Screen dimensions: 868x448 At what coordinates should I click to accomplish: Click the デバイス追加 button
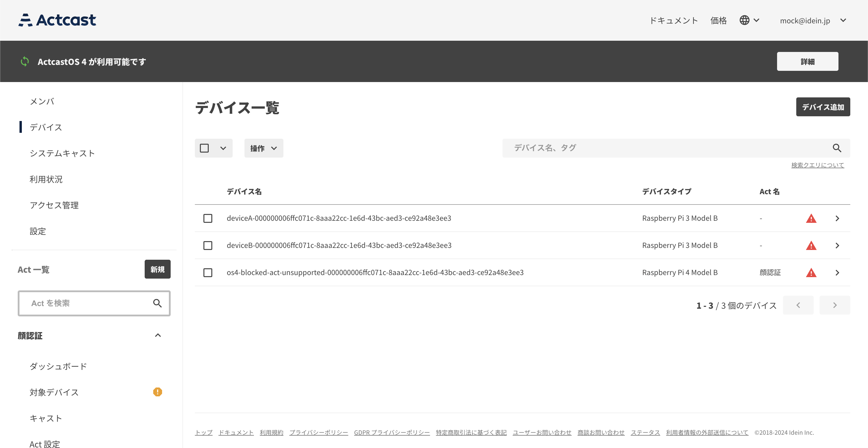tap(823, 107)
